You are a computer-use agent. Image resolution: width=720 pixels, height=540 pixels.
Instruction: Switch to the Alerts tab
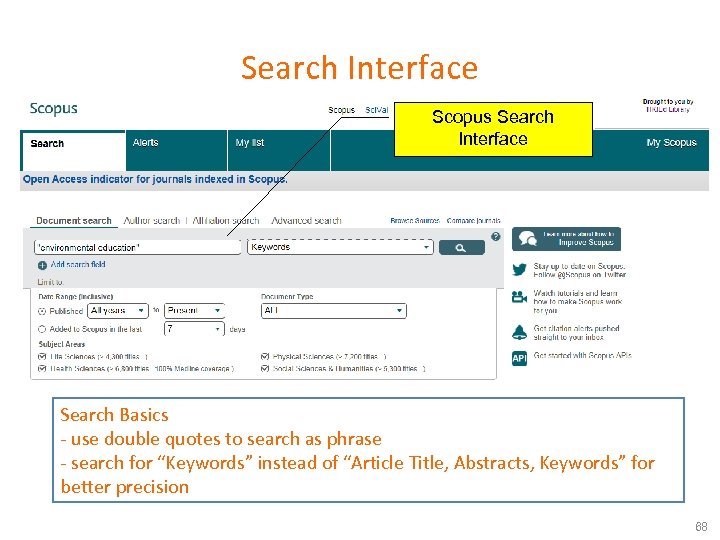(x=176, y=151)
